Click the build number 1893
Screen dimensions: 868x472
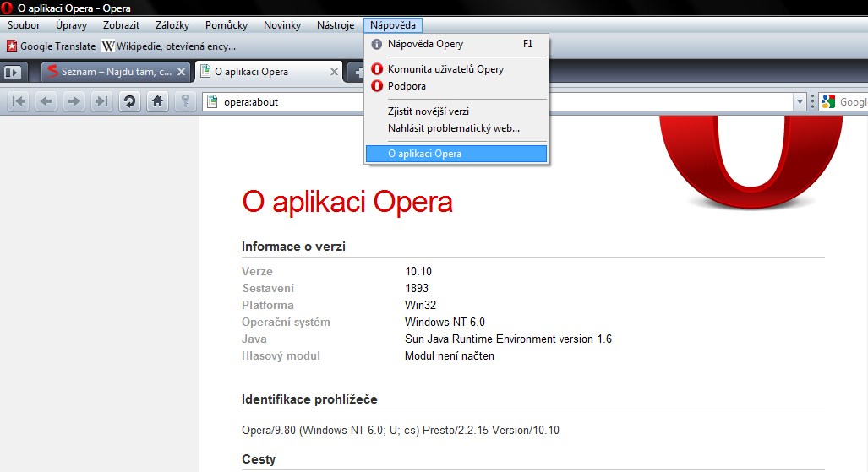(x=417, y=288)
